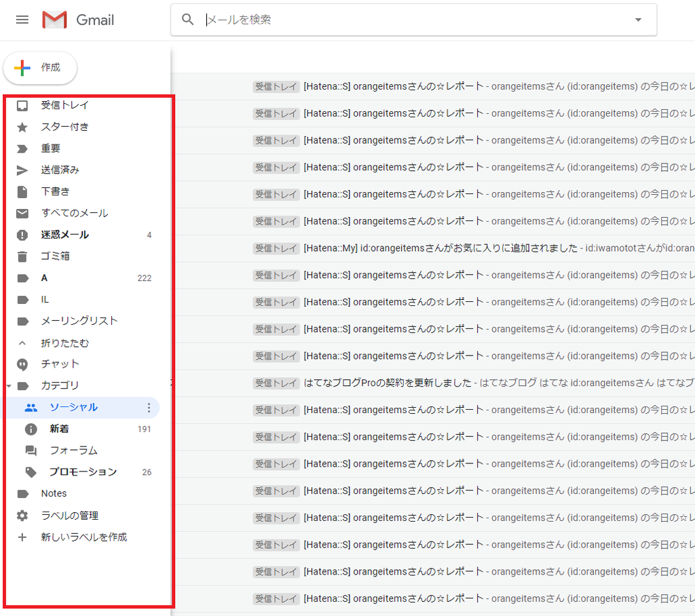This screenshot has height=616, width=695.
Task: Open the 下書き folder
Action: click(56, 191)
